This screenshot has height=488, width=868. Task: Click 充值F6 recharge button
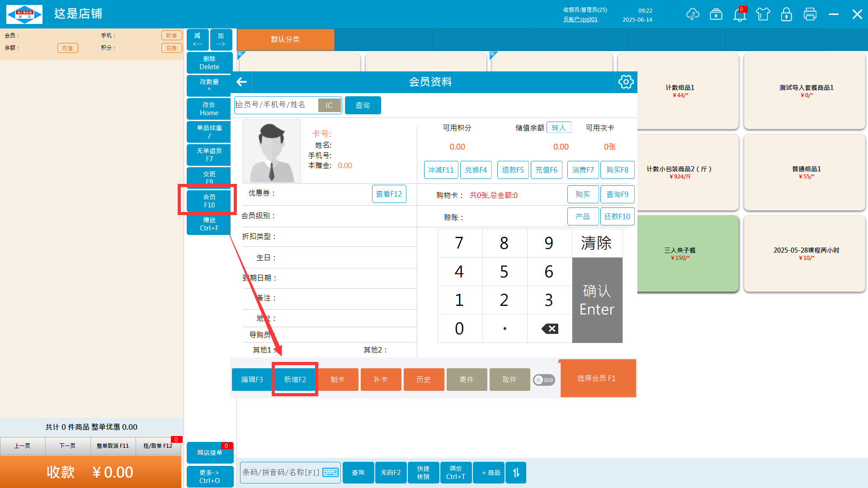546,170
